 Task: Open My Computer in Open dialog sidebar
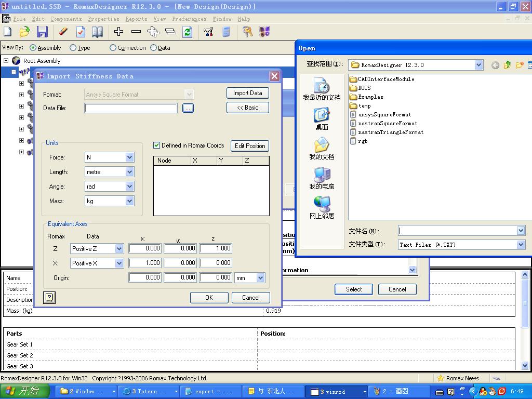[322, 178]
